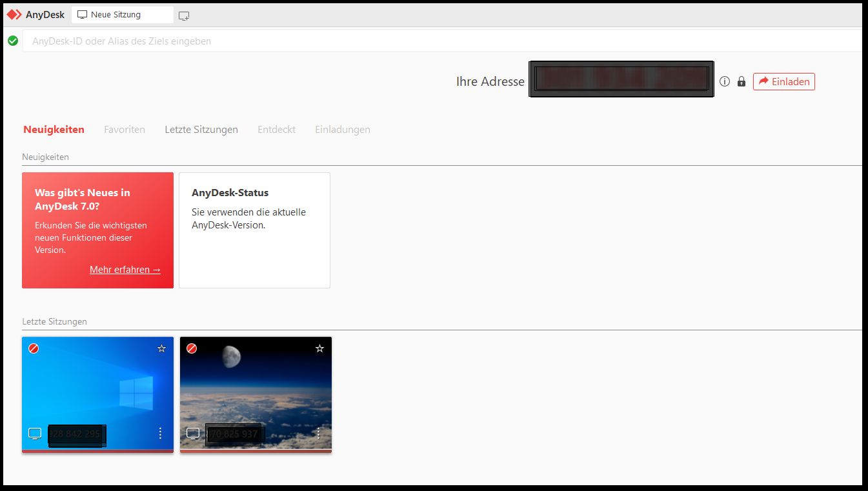Select the Neue Sitzung tab
The width and height of the screenshot is (868, 491).
116,14
